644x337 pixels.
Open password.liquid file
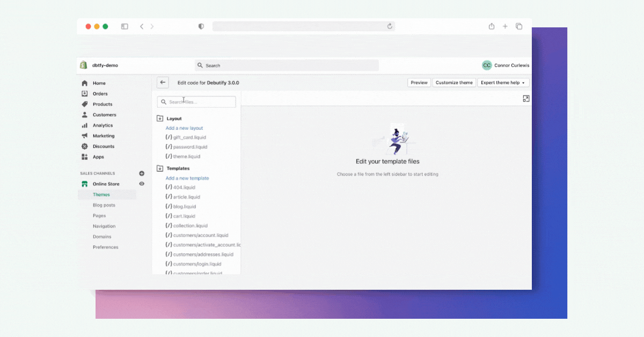tap(186, 147)
